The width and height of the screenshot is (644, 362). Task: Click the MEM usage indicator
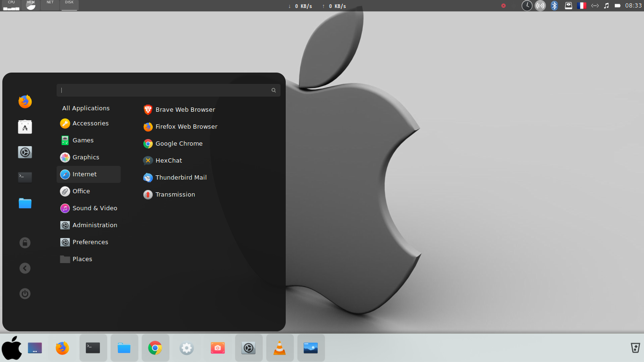coord(31,5)
